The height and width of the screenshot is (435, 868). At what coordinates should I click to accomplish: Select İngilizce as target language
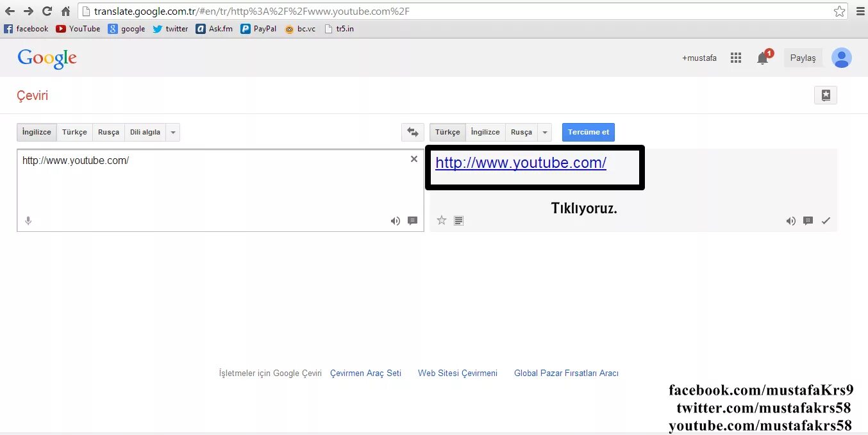[x=485, y=132]
